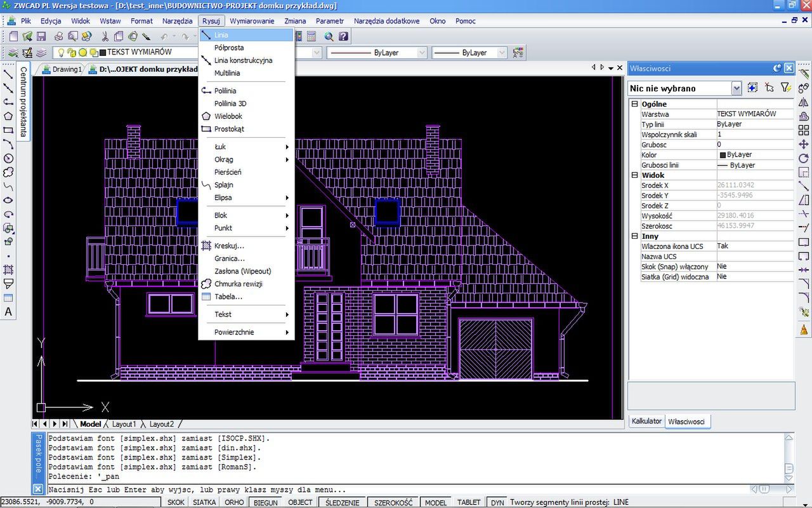Open the Centrum projektanta side tab
Screen dimensions: 812x508
[x=23, y=102]
